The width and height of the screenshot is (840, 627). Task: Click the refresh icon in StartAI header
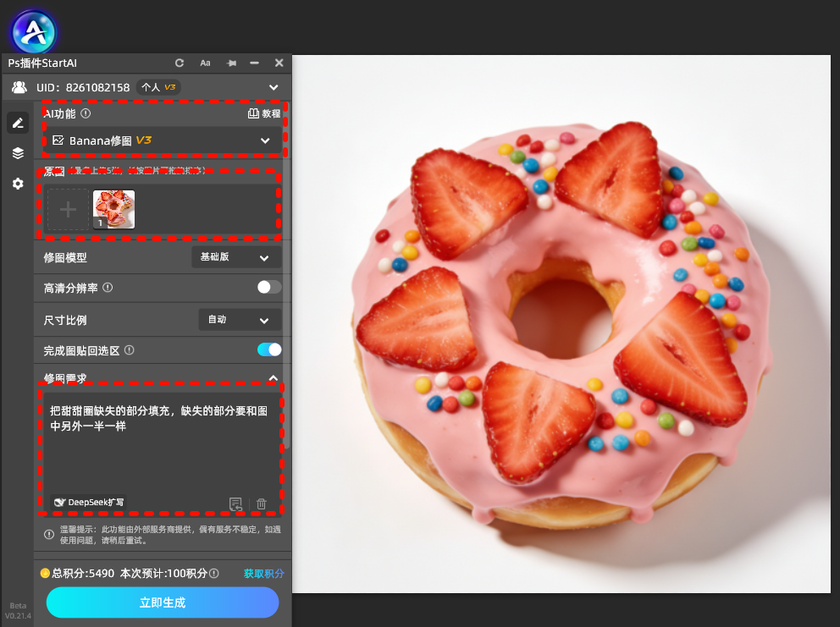[180, 63]
